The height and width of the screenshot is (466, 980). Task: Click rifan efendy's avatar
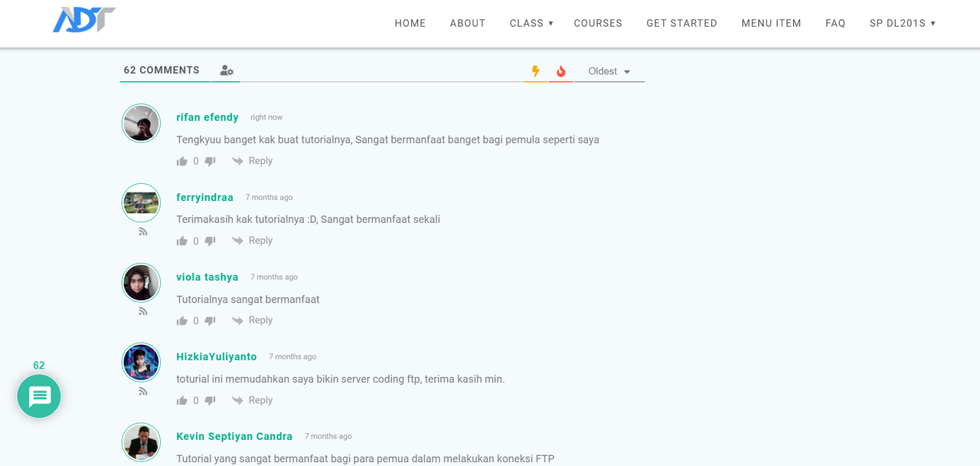click(x=141, y=123)
